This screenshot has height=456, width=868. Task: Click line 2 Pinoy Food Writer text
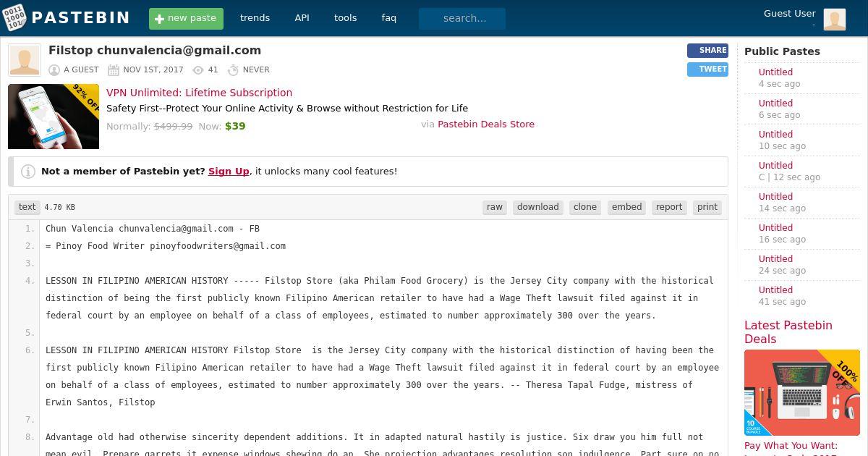coord(166,246)
